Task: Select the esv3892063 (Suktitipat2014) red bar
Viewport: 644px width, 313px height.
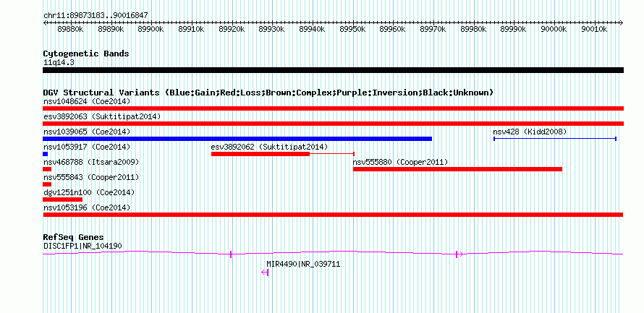Action: (333, 124)
